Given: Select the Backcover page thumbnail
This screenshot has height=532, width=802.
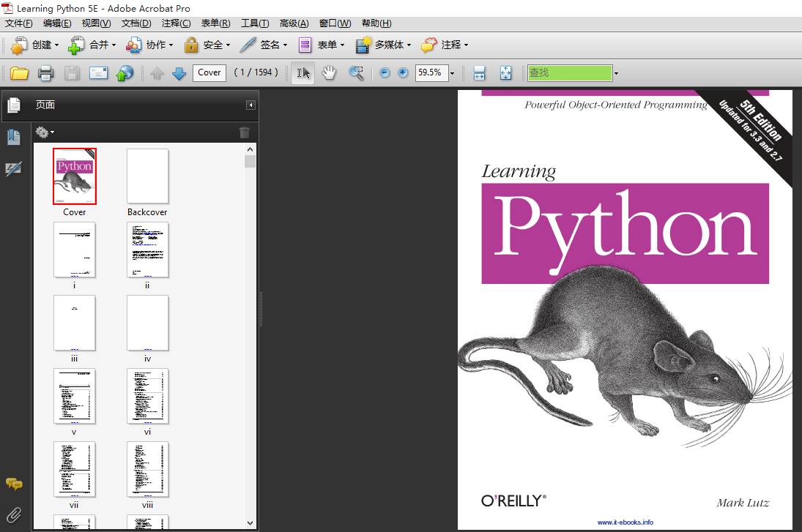Looking at the screenshot, I should (148, 176).
